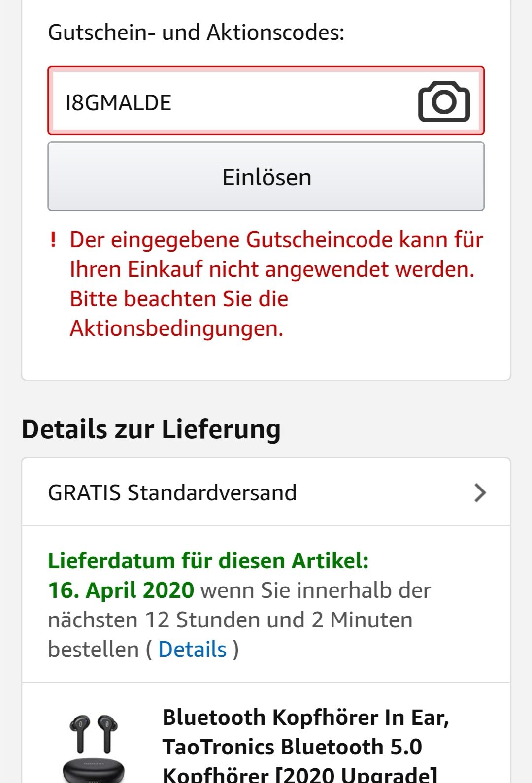Tap the 'bestellen' text before Details
The height and width of the screenshot is (783, 532).
[x=93, y=649]
